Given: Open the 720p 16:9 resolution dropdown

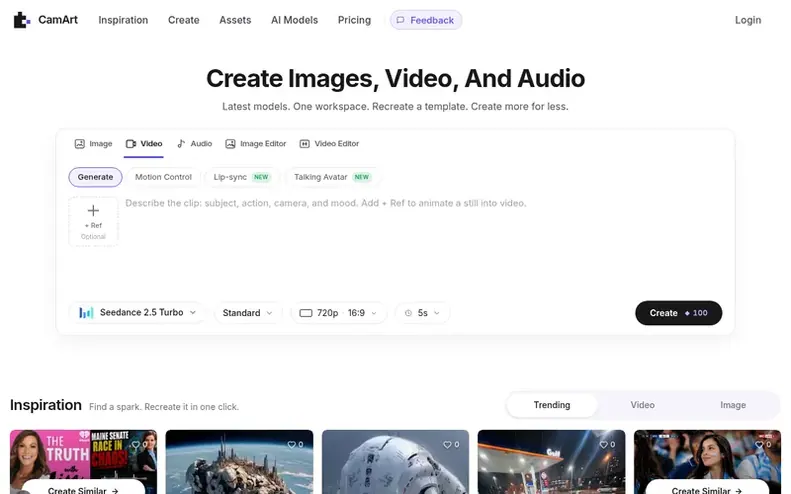Looking at the screenshot, I should point(338,313).
